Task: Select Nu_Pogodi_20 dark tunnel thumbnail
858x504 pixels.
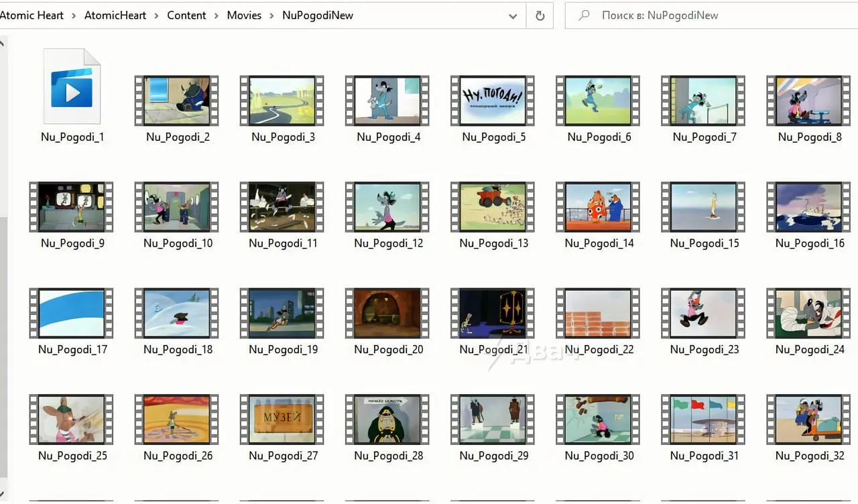Action: click(x=387, y=313)
